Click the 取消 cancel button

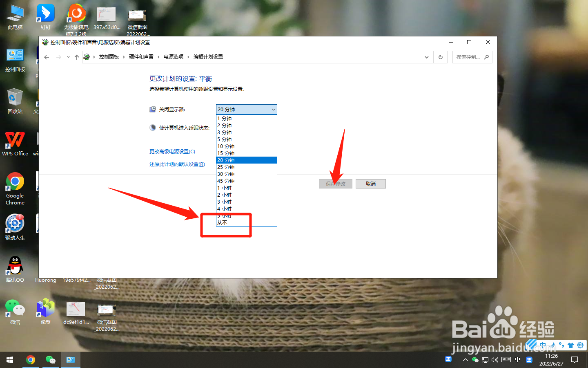(x=370, y=184)
